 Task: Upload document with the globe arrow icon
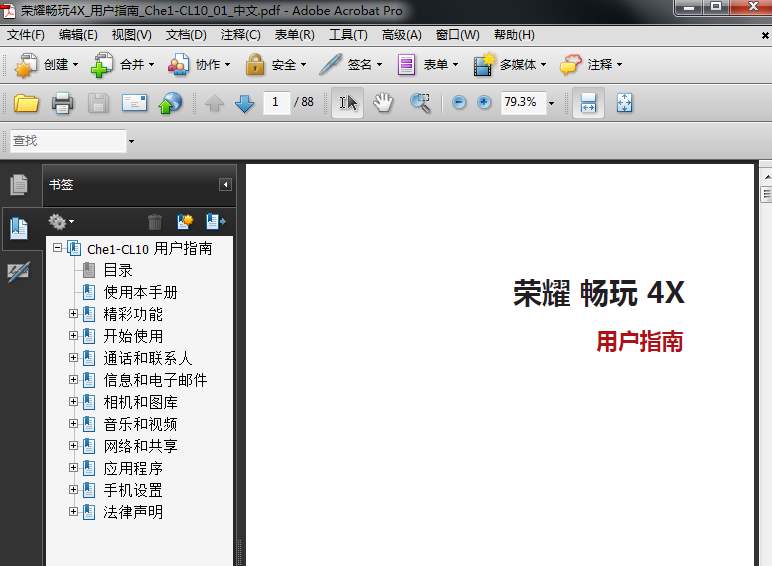170,103
